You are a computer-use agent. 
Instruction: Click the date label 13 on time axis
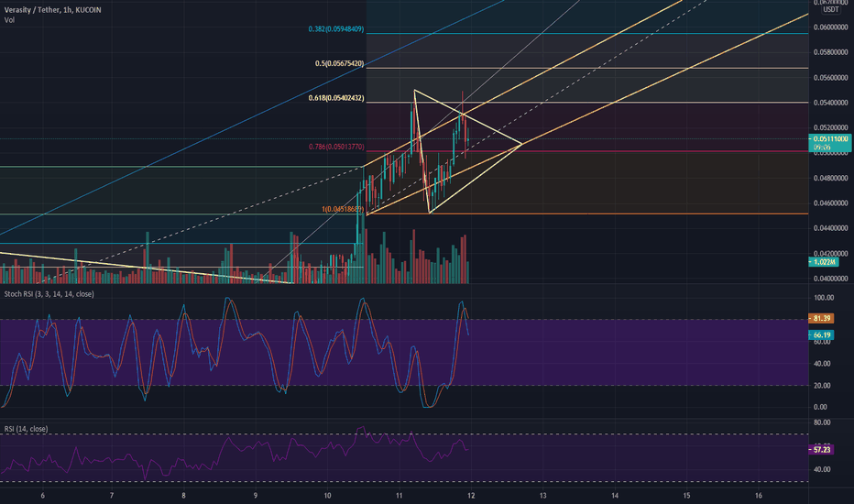(x=543, y=496)
